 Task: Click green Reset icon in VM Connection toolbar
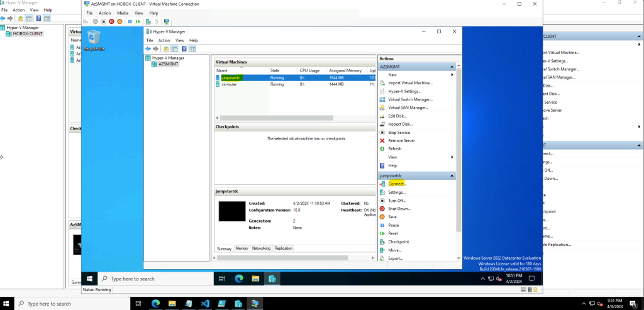pos(138,22)
